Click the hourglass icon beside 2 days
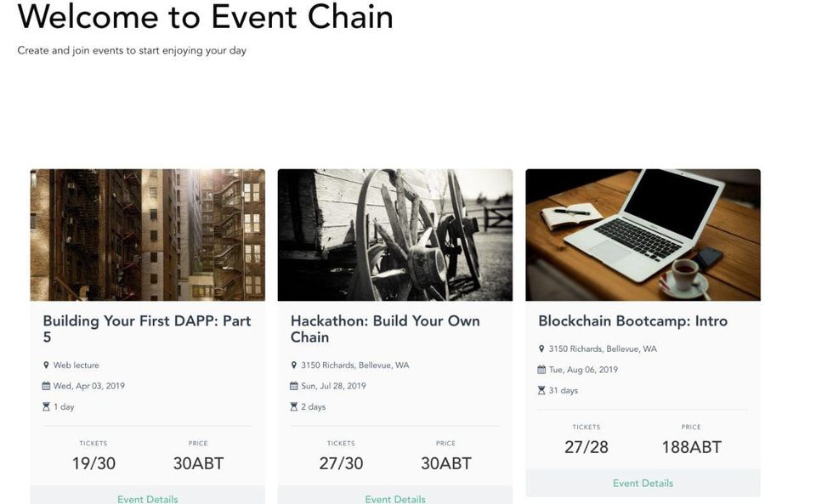Viewport: 816px width, 504px height. point(294,407)
